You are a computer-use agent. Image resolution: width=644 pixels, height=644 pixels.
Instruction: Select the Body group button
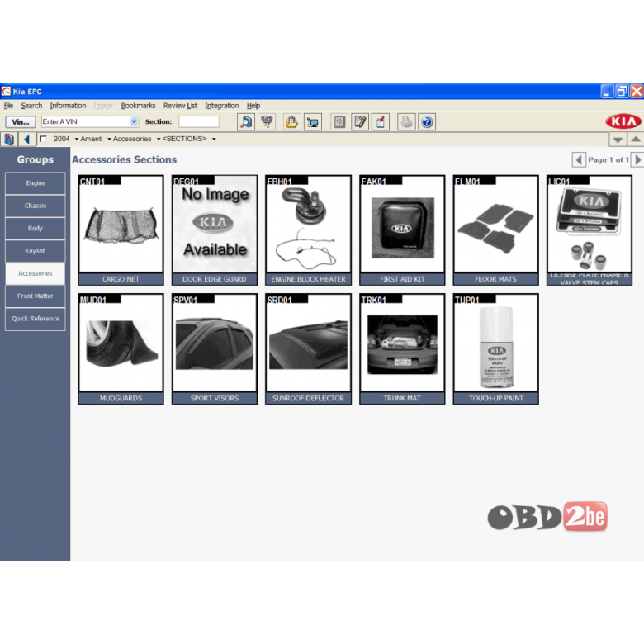point(36,229)
